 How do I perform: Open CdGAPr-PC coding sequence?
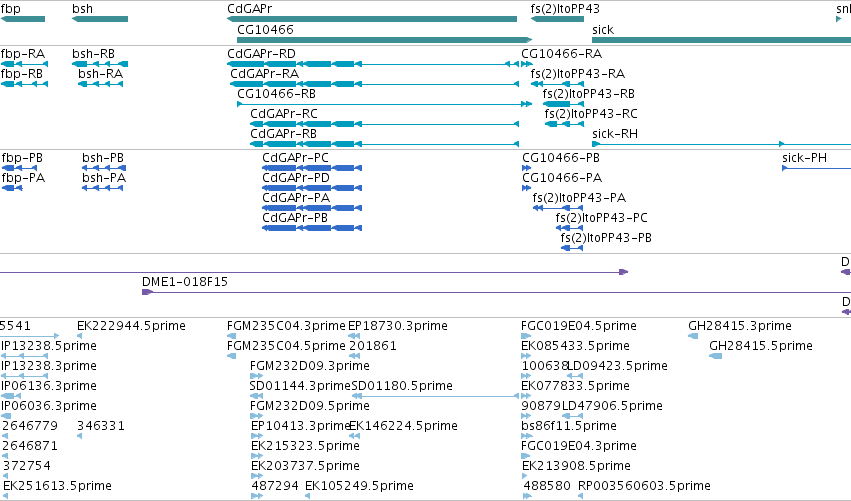coord(296,158)
